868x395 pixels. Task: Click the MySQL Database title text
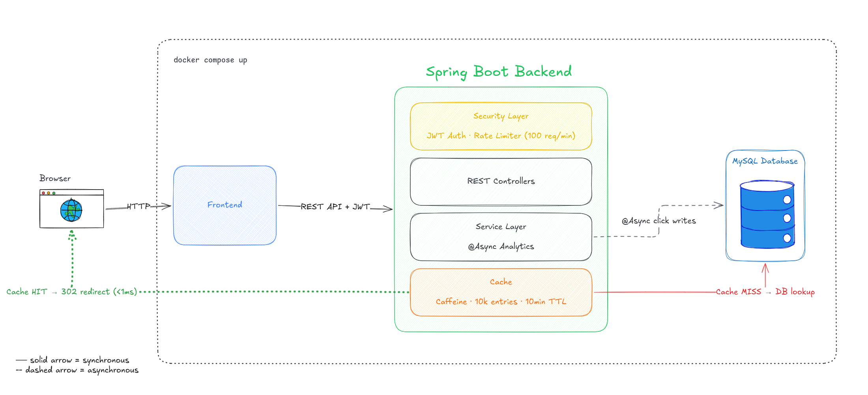point(765,161)
